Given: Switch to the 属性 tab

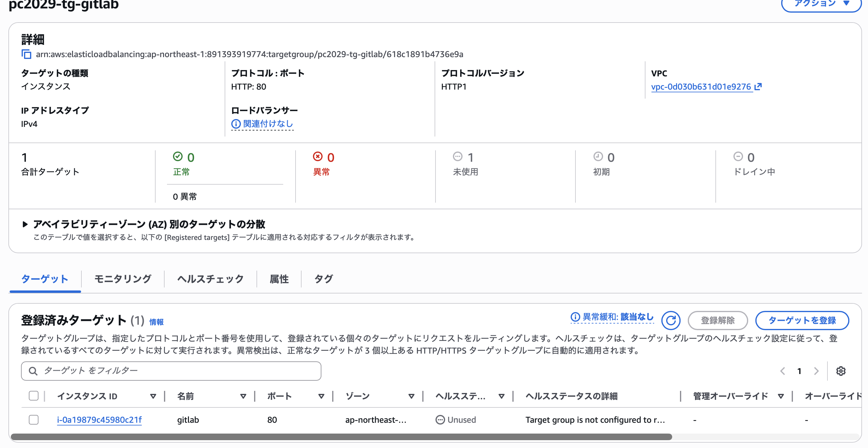Looking at the screenshot, I should [279, 279].
